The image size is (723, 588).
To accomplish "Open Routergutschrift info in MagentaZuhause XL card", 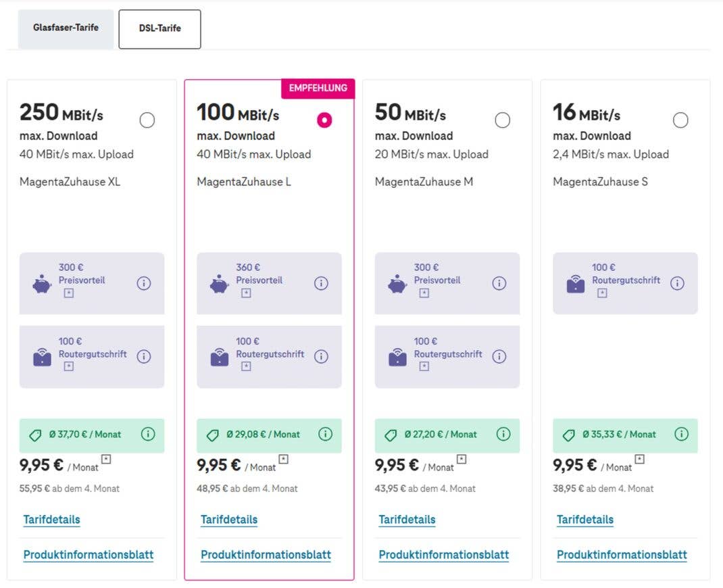I will pos(144,356).
